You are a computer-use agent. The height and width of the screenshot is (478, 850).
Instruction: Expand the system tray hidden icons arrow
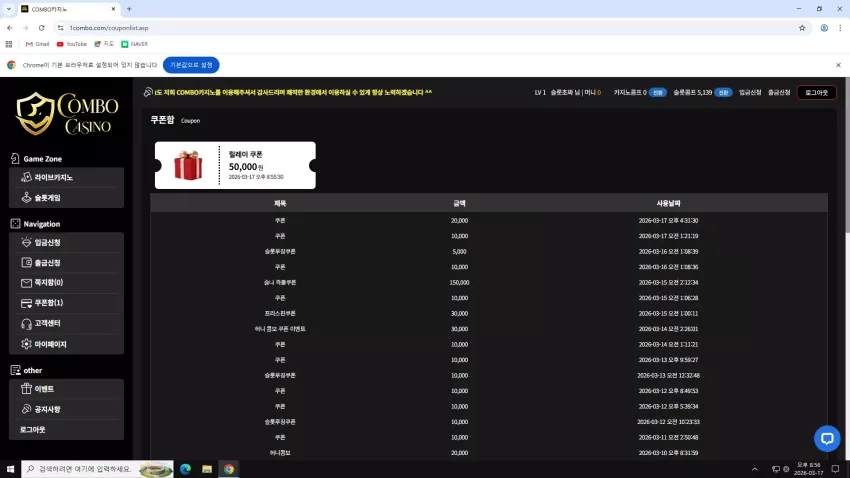click(x=755, y=469)
